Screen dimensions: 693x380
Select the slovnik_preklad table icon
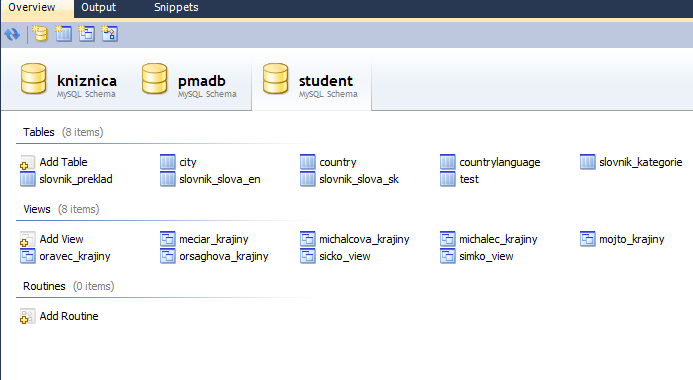click(x=27, y=179)
